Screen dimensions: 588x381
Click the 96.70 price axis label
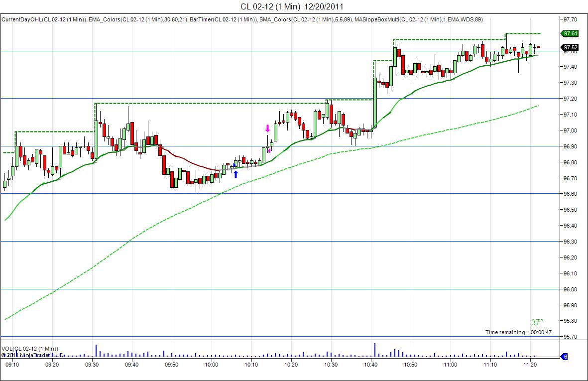571,178
